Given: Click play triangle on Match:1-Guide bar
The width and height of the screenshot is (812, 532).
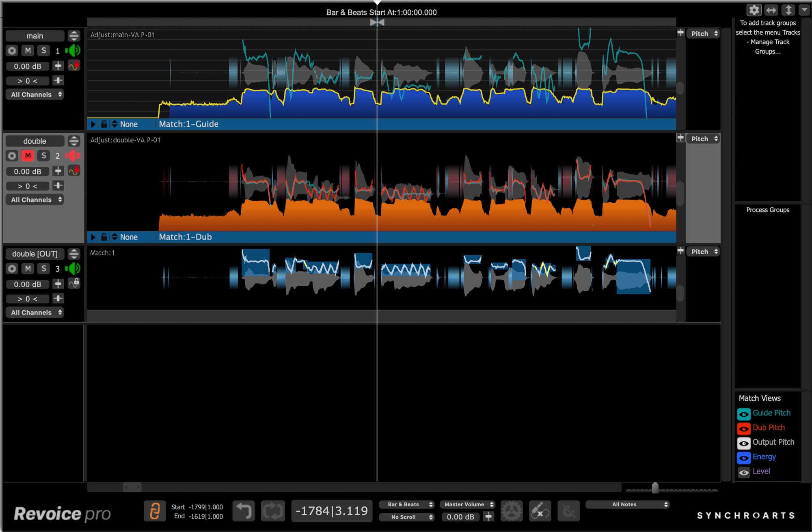Looking at the screenshot, I should pyautogui.click(x=93, y=124).
